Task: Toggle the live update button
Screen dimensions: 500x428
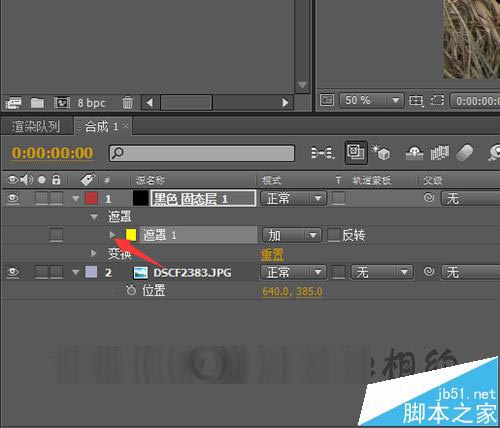Action: tap(356, 153)
